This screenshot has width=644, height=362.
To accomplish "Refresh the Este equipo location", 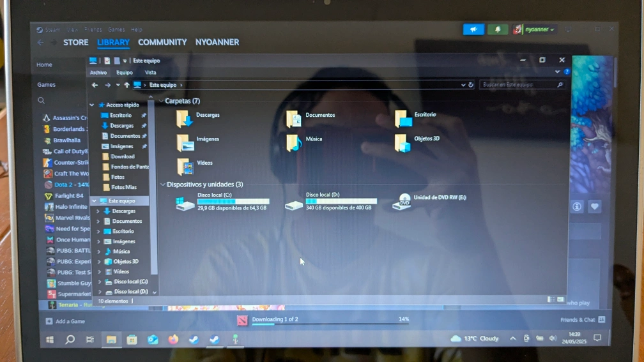I will tap(471, 85).
